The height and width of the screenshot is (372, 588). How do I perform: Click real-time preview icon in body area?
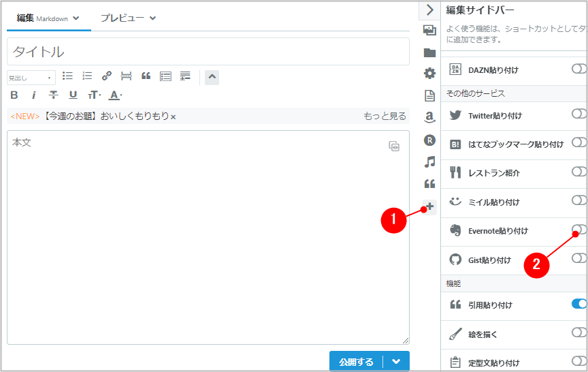point(394,146)
